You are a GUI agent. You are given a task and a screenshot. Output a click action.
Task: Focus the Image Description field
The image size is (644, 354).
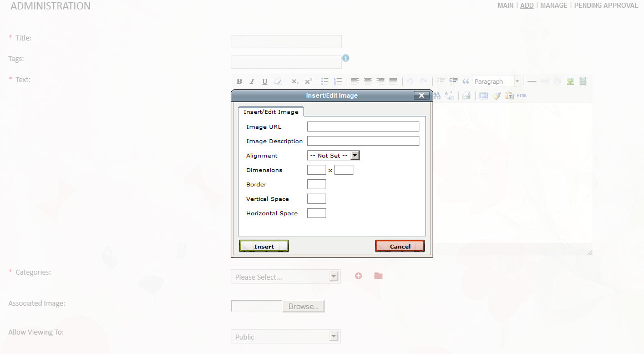[x=363, y=141]
